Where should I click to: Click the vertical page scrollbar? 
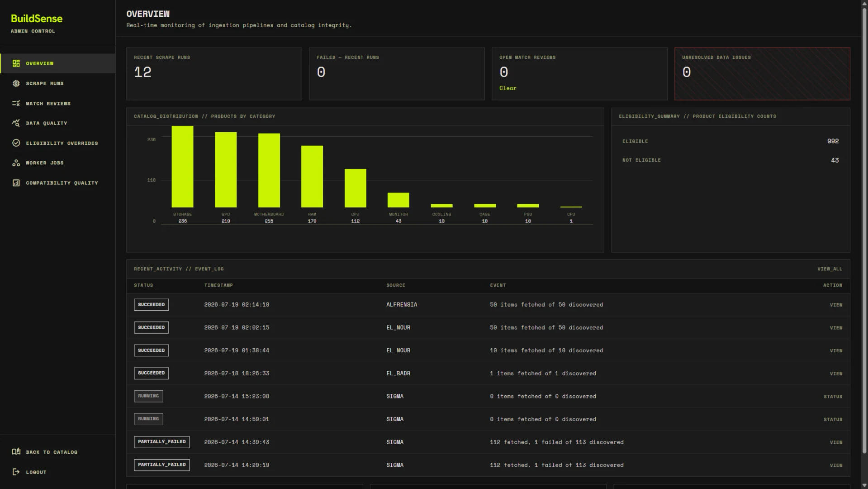(864, 231)
